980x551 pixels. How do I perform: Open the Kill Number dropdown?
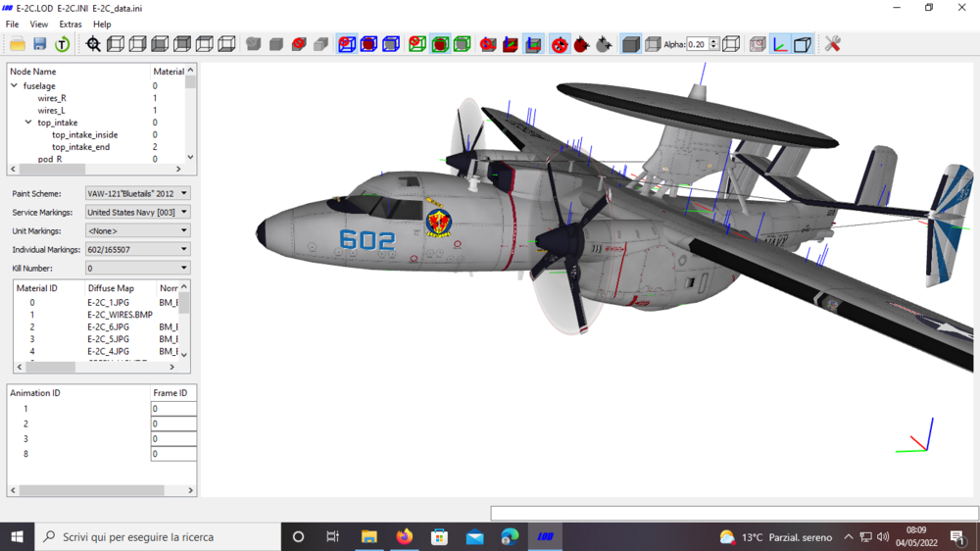coord(137,269)
